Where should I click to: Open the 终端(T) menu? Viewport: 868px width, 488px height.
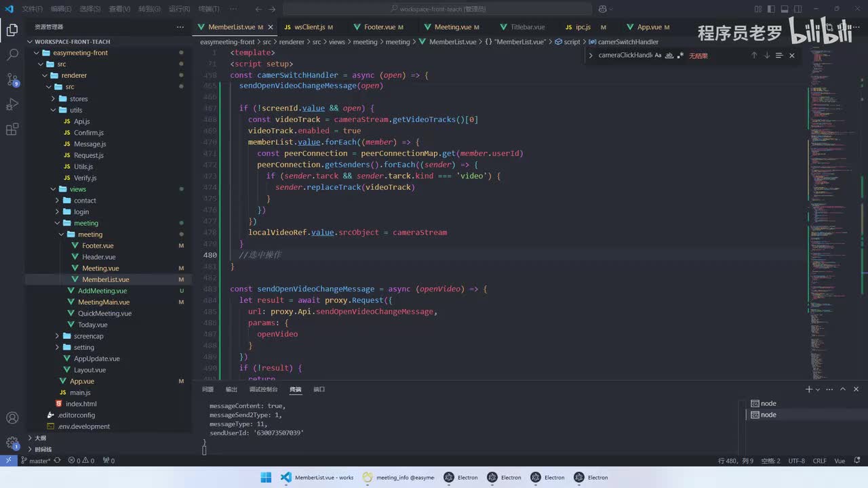(x=208, y=9)
